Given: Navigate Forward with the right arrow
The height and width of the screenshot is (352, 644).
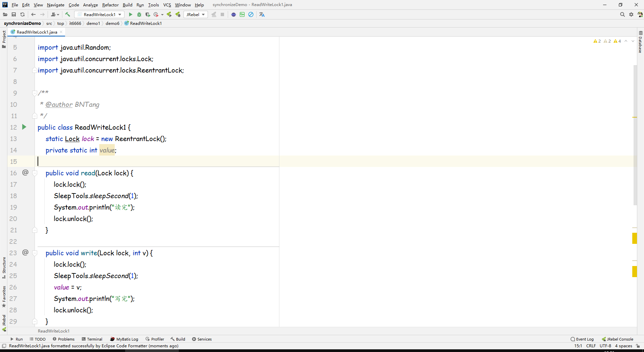Looking at the screenshot, I should 42,14.
